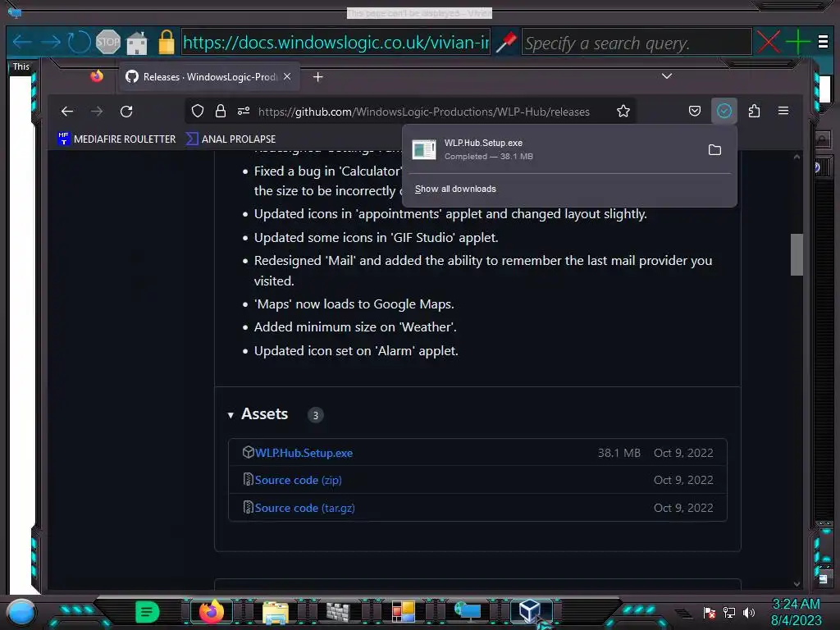840x630 pixels.
Task: Click the 38.1 MB size text
Action: click(x=619, y=453)
